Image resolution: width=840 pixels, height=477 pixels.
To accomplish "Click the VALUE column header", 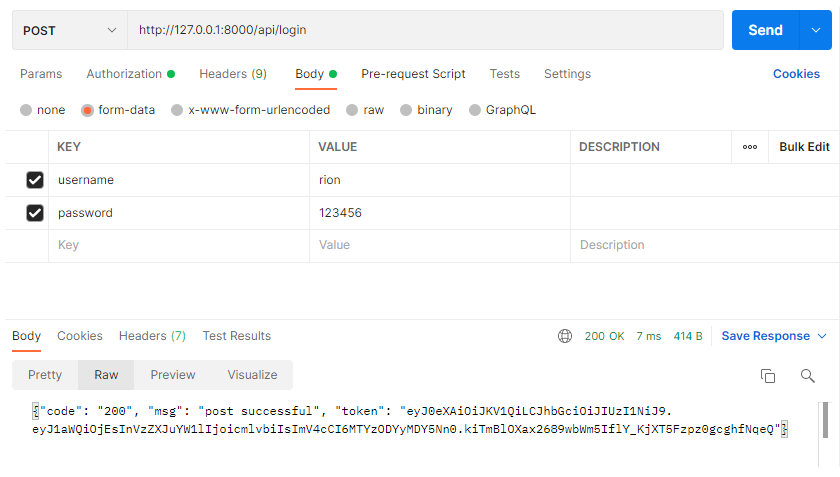I will (x=338, y=147).
